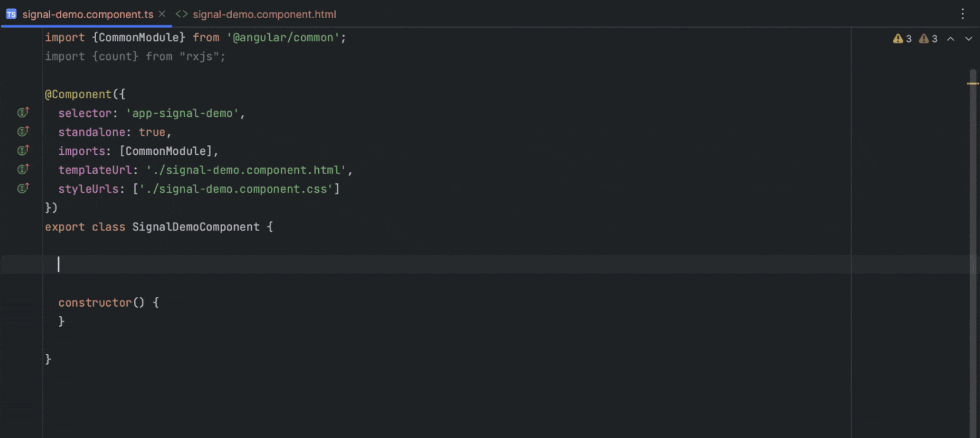Click the vertical editor scrollbar
The width and height of the screenshot is (980, 438).
973,242
